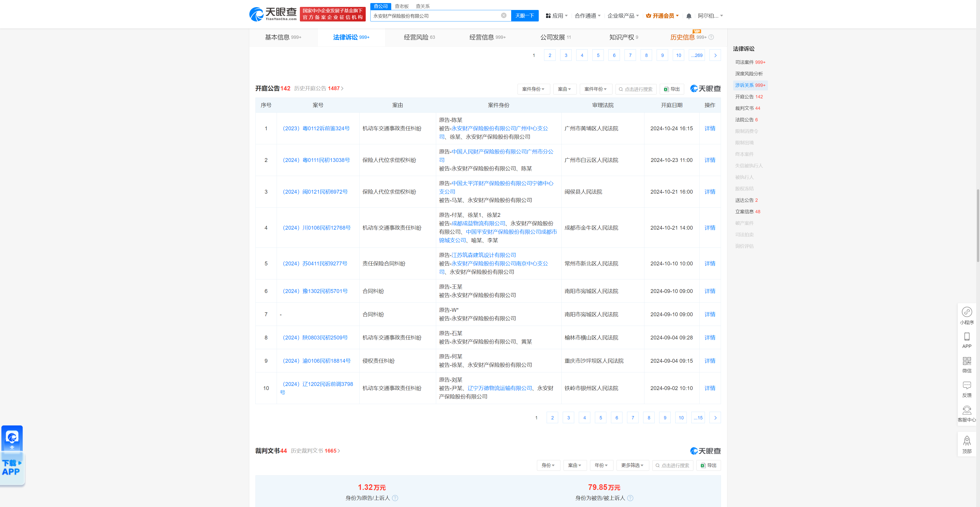Go to next page of 开庭公告 pagination
The width and height of the screenshot is (980, 507).
[x=715, y=418]
